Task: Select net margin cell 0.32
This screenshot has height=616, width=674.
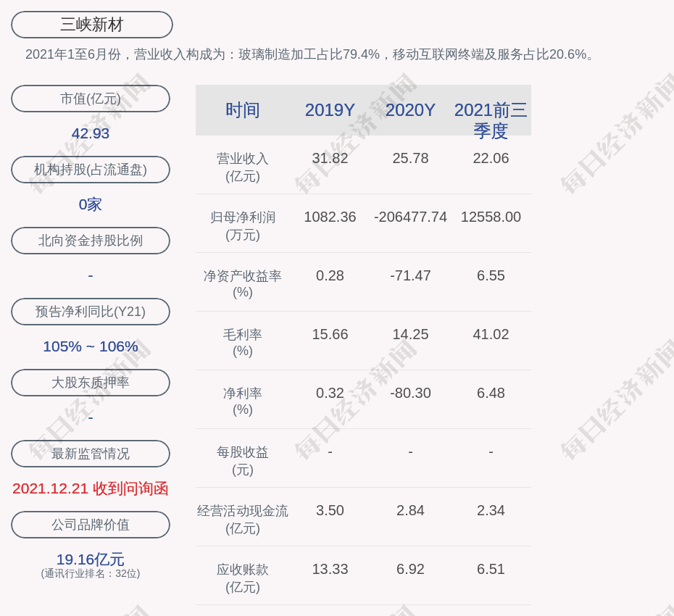Action: tap(330, 393)
